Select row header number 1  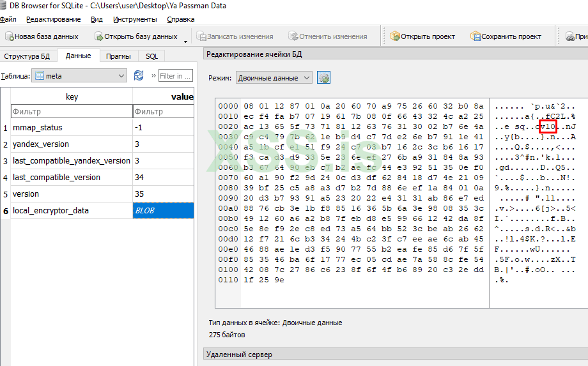[x=5, y=128]
